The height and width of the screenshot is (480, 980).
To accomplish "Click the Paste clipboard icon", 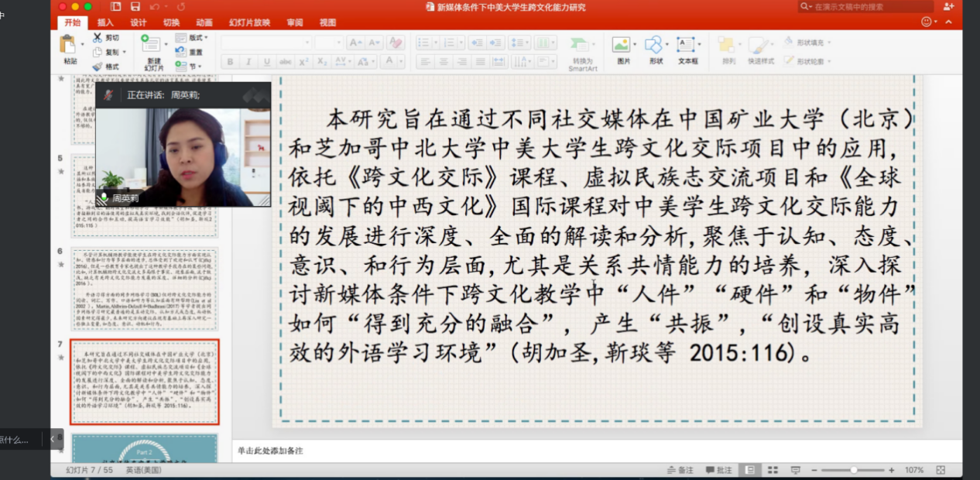I will [68, 45].
